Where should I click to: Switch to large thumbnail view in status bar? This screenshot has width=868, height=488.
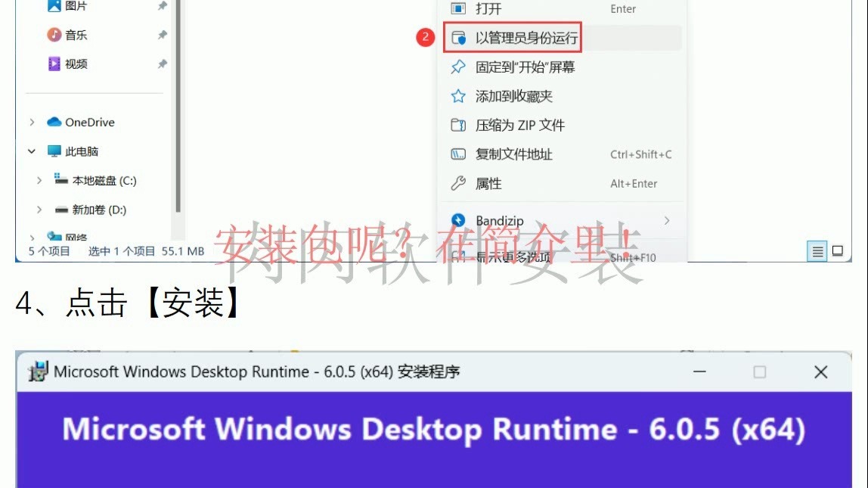[x=838, y=251]
